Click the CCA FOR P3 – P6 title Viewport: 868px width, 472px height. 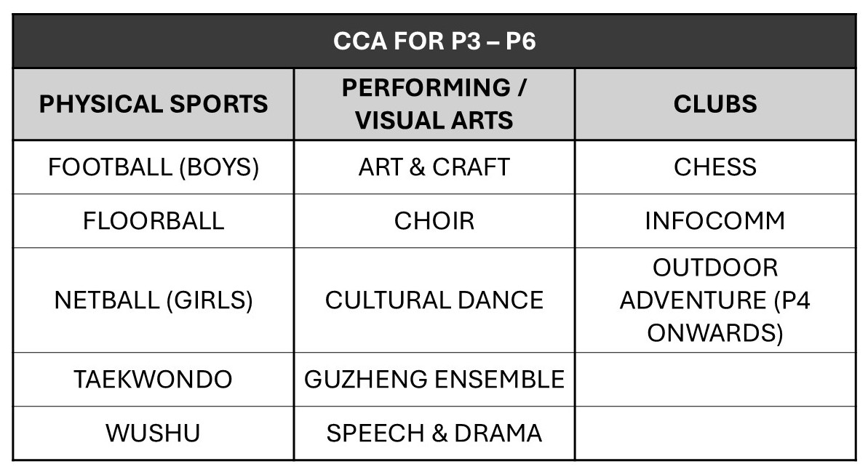(434, 41)
